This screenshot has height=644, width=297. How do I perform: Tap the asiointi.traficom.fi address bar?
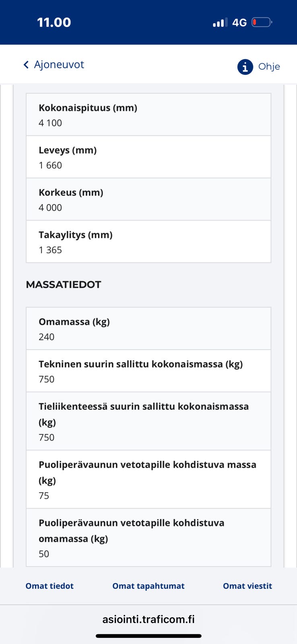tap(148, 619)
